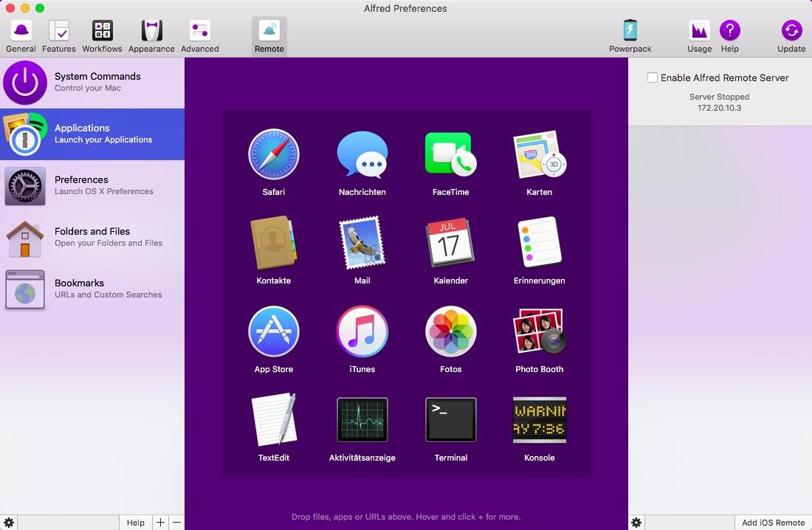Open left sidebar gear menu
Image resolution: width=812 pixels, height=530 pixels.
[9, 522]
